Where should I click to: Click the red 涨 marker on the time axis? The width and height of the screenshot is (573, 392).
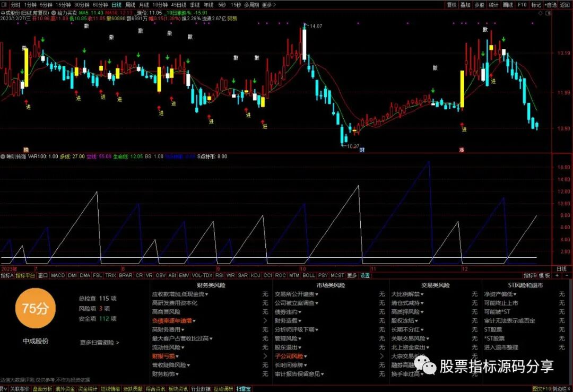(462, 150)
